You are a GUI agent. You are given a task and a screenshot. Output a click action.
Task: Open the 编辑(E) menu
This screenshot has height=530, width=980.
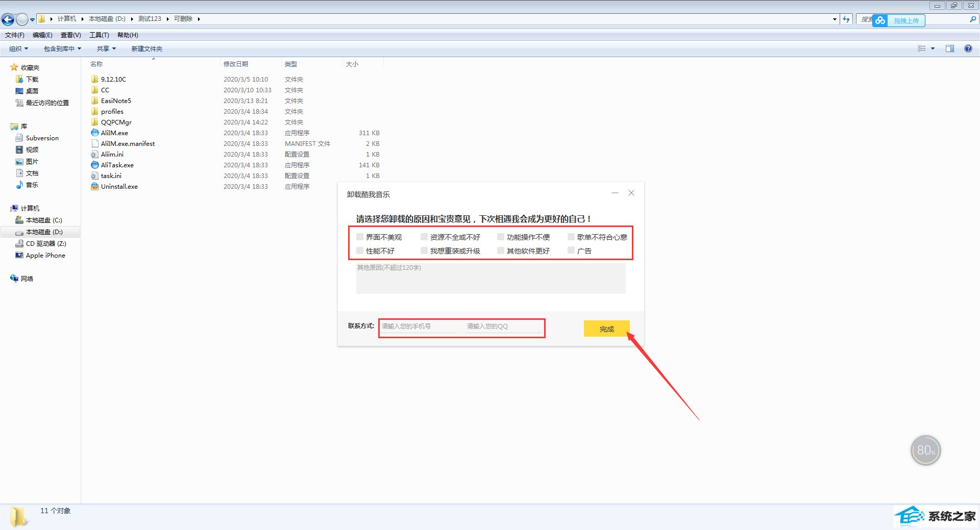[x=42, y=35]
